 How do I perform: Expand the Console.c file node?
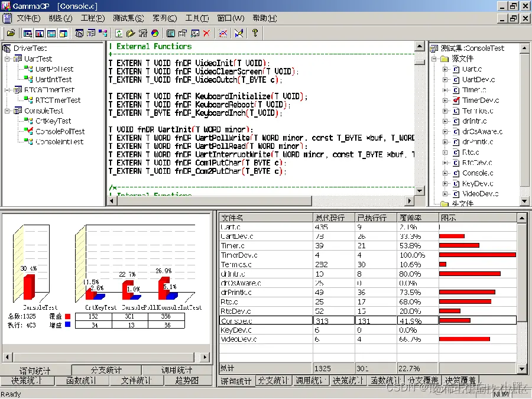pyautogui.click(x=445, y=173)
